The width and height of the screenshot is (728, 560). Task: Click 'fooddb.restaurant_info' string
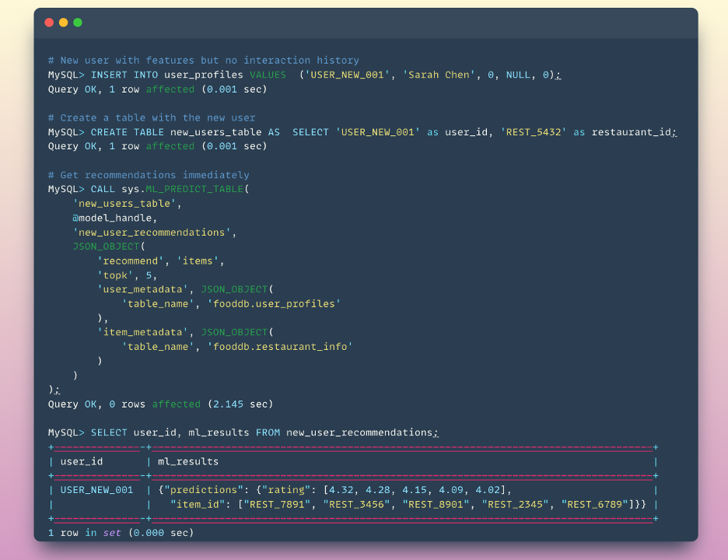(x=280, y=346)
